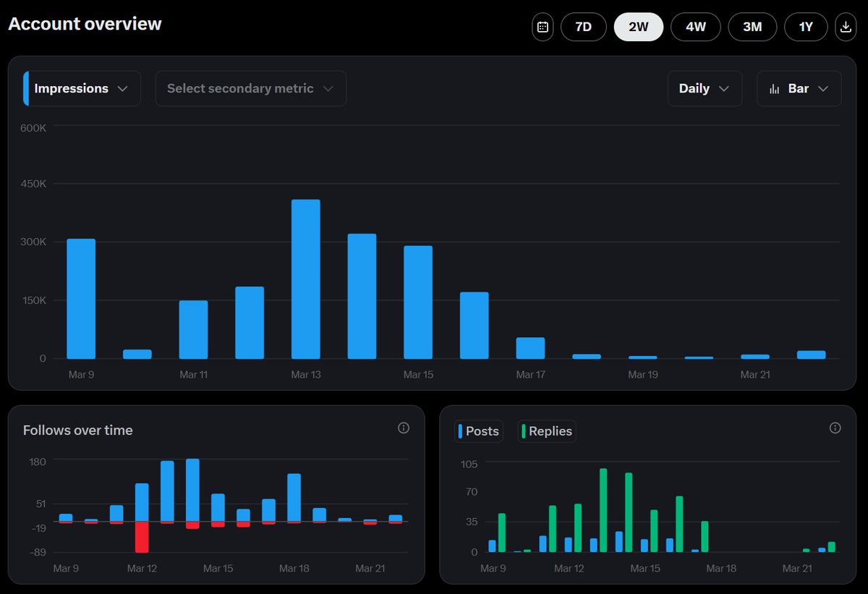Click the 300K axis label
Image resolution: width=868 pixels, height=594 pixels.
coord(33,242)
